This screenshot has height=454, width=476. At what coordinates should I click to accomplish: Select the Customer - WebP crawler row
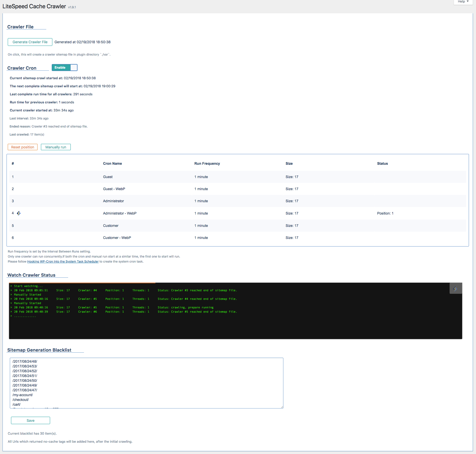117,238
